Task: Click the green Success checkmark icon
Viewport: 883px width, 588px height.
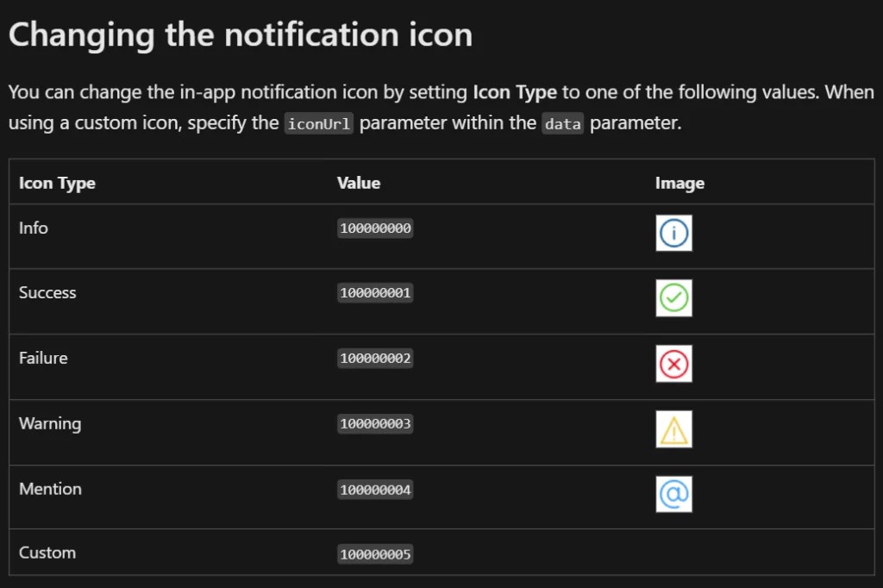Action: 673,298
